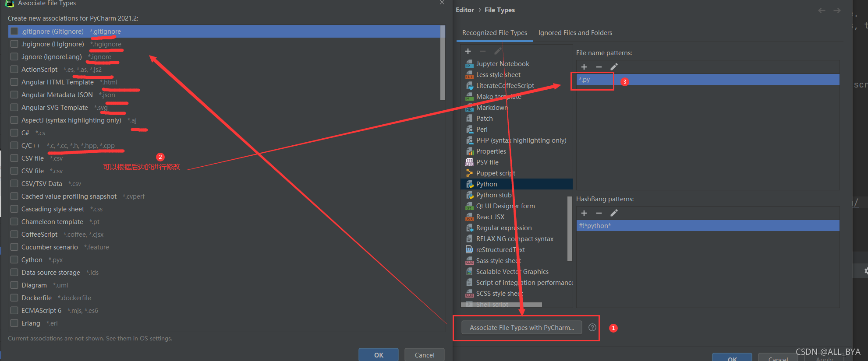Tick the Cucumber scenario association
This screenshot has width=868, height=361.
pos(14,247)
